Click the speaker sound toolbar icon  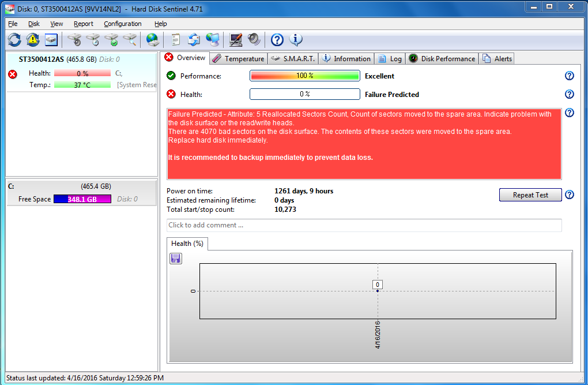pyautogui.click(x=254, y=39)
